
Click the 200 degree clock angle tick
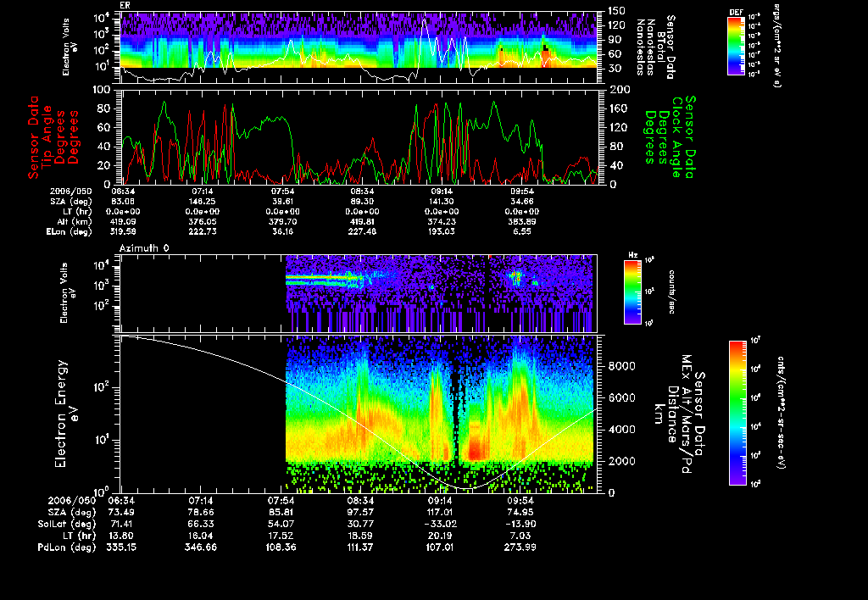click(x=619, y=90)
